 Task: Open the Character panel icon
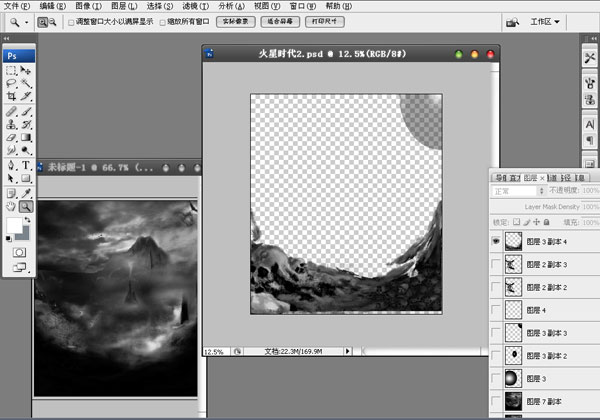click(x=590, y=125)
